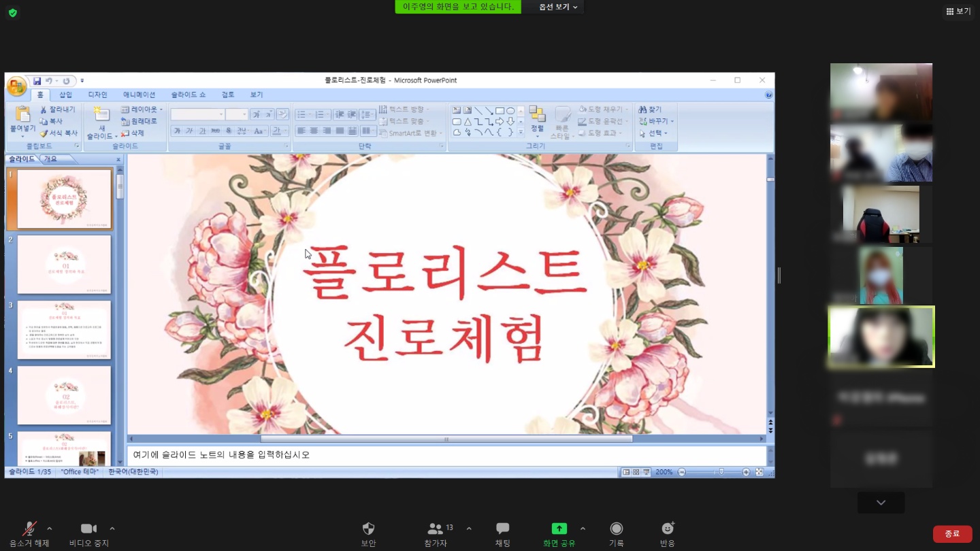This screenshot has width=980, height=551.
Task: Toggle the gallery layout using 보기 at top right
Action: click(958, 12)
